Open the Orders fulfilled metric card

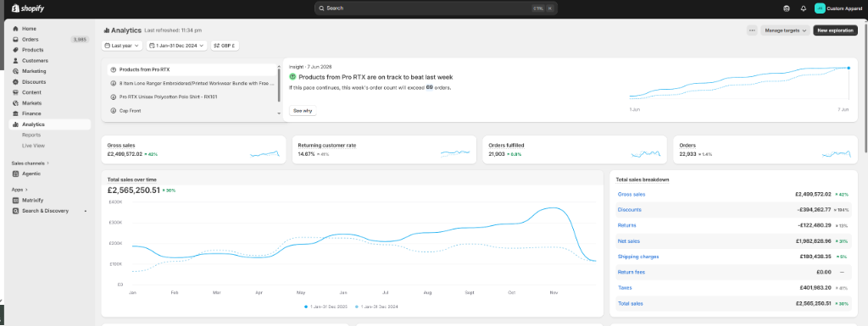click(x=575, y=150)
